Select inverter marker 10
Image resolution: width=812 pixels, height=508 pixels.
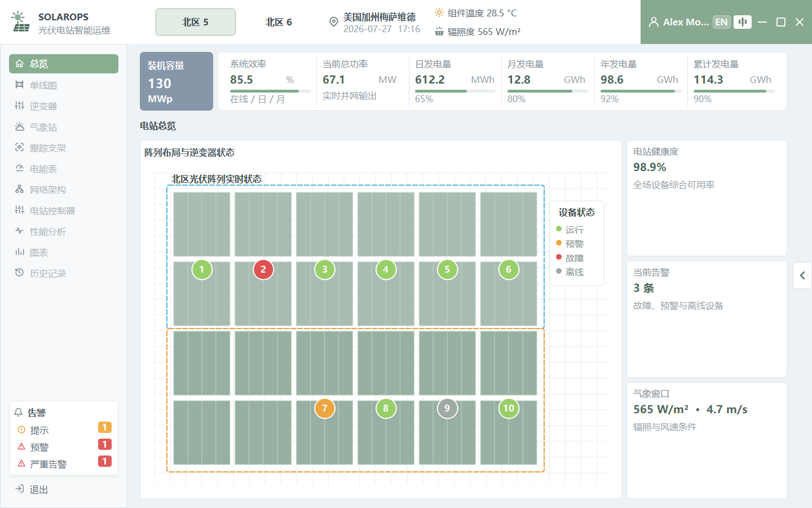509,408
